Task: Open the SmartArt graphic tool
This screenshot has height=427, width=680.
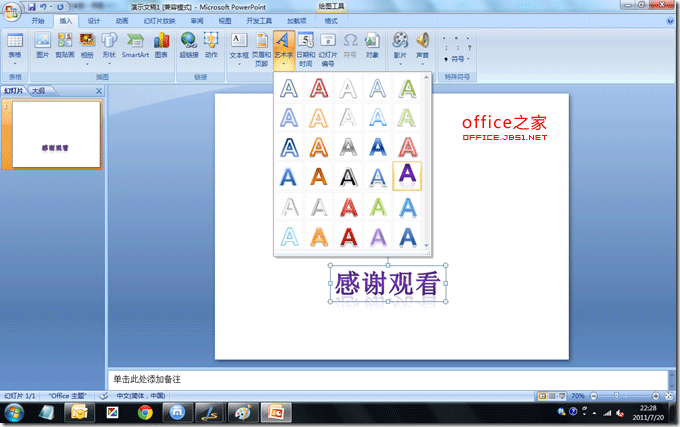Action: [135, 46]
